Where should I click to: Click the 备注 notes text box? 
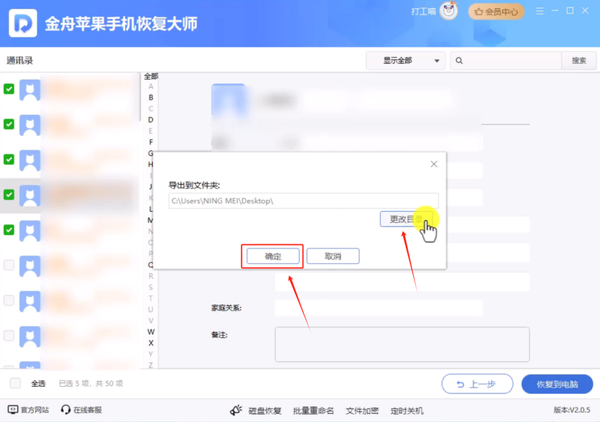[x=402, y=344]
